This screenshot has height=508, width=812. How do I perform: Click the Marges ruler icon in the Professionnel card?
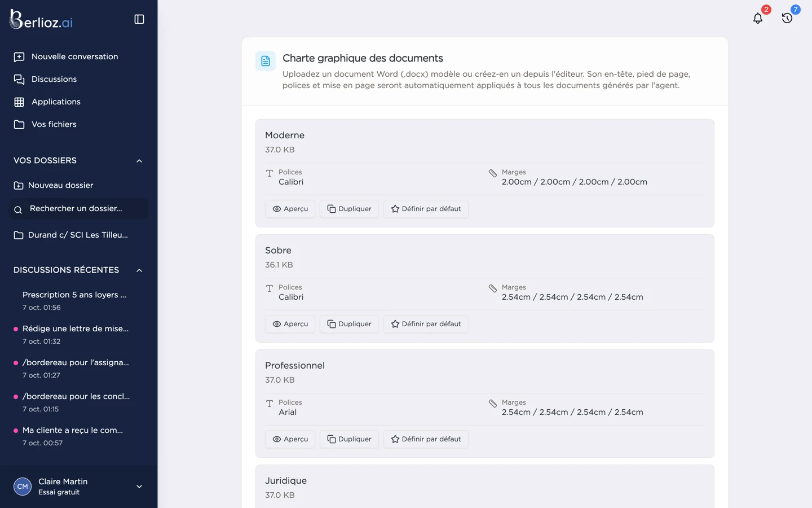click(x=493, y=404)
